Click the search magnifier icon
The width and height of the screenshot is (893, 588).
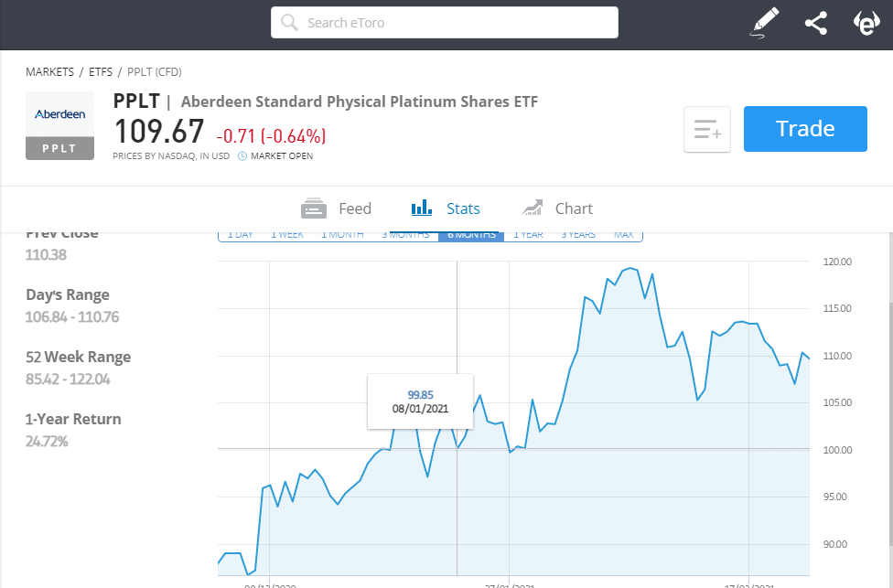click(x=289, y=23)
